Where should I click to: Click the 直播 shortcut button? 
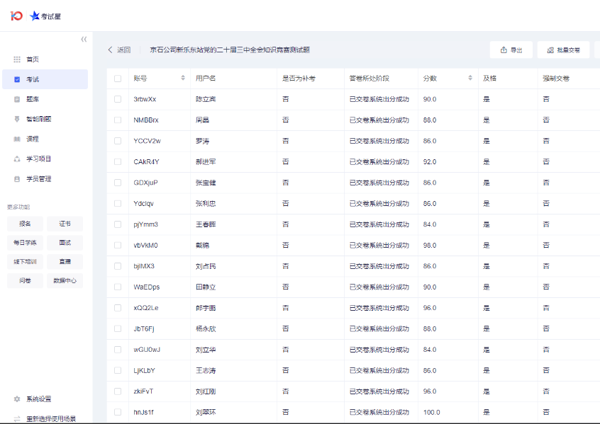point(65,261)
